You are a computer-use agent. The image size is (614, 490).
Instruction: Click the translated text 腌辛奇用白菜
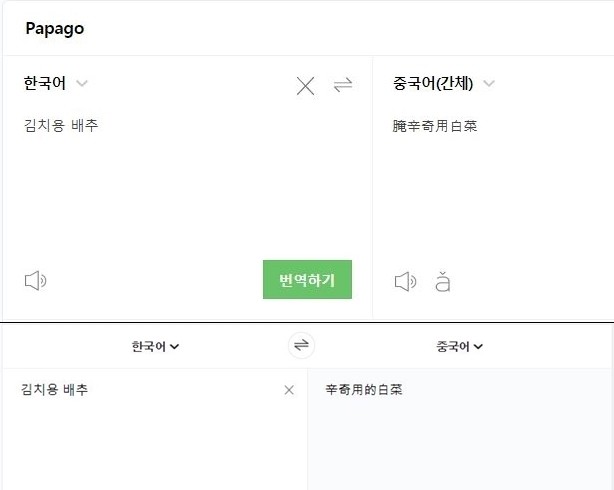pos(435,126)
